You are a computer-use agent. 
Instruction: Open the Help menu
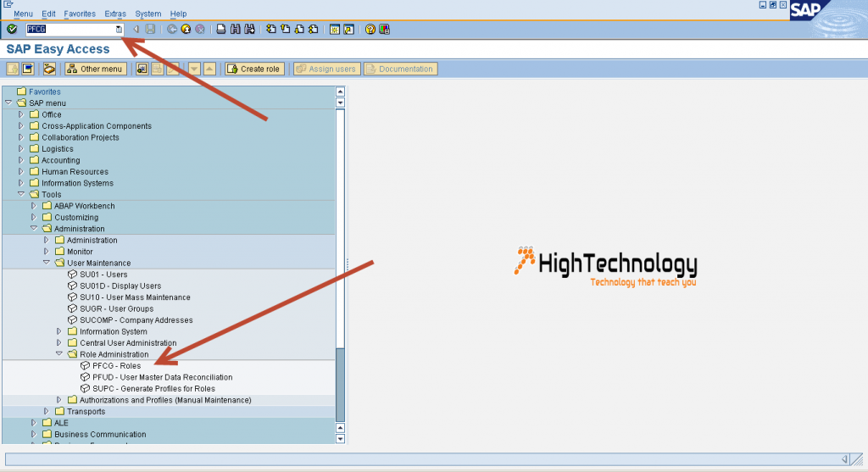click(178, 14)
